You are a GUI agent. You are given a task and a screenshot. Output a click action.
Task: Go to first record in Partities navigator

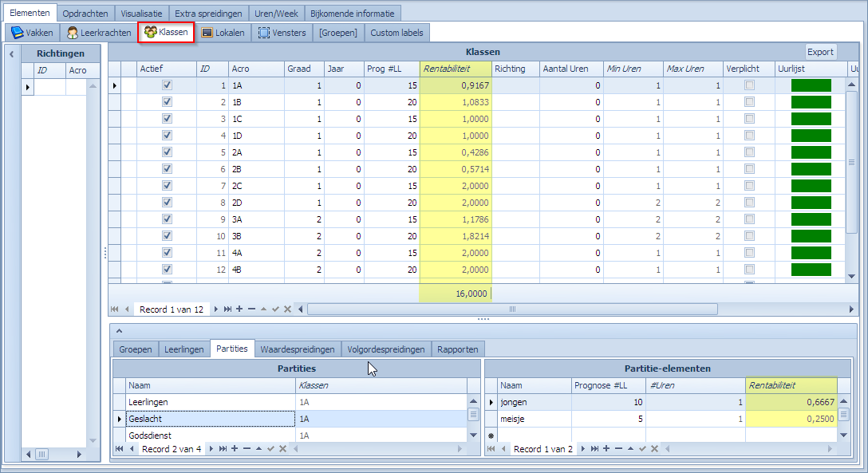coord(119,448)
